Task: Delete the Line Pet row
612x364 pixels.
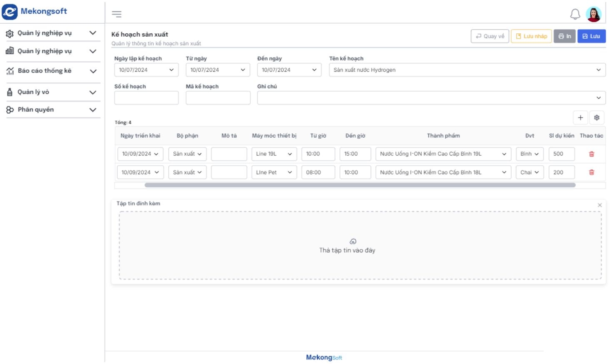Action: pyautogui.click(x=591, y=172)
